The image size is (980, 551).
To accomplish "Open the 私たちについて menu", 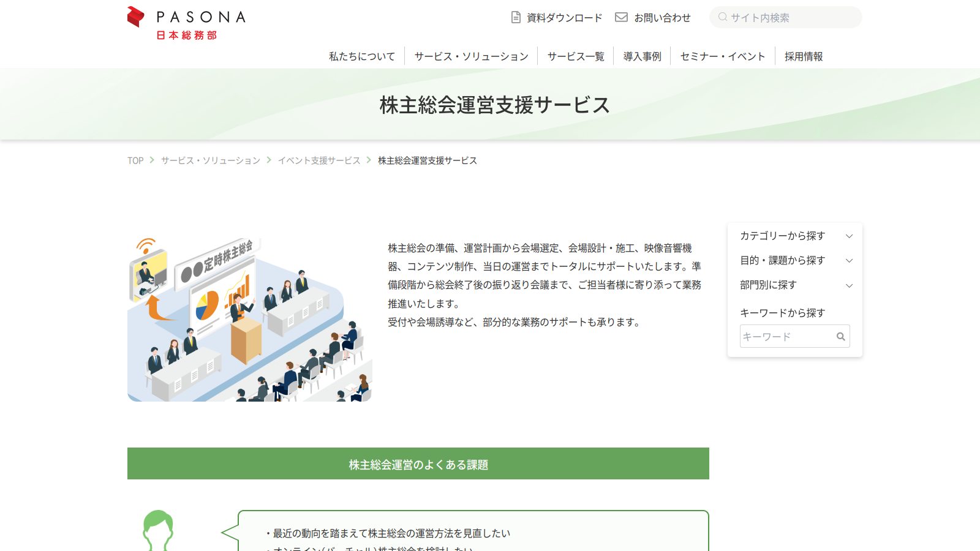I will (362, 56).
